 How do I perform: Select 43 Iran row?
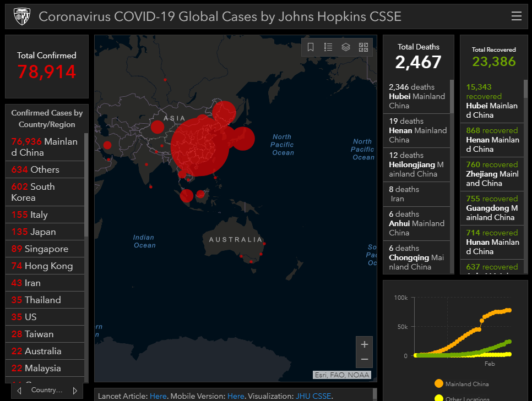pyautogui.click(x=45, y=283)
